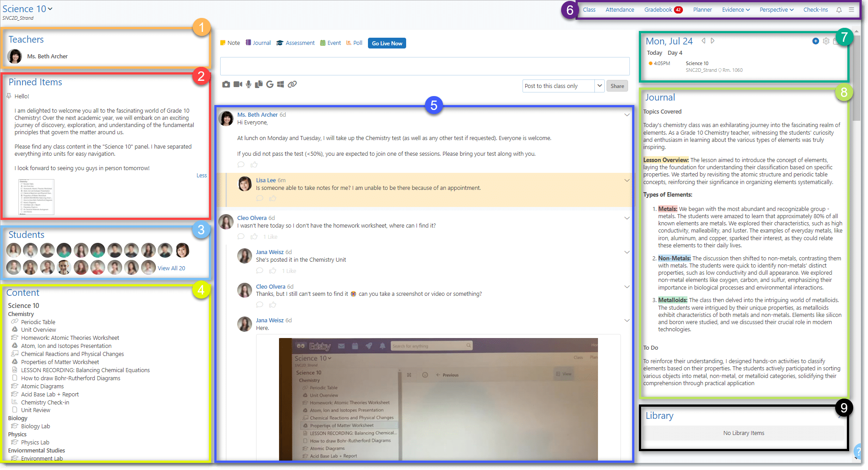Like Cleo Olvera's homework worksheet post

coord(254,237)
